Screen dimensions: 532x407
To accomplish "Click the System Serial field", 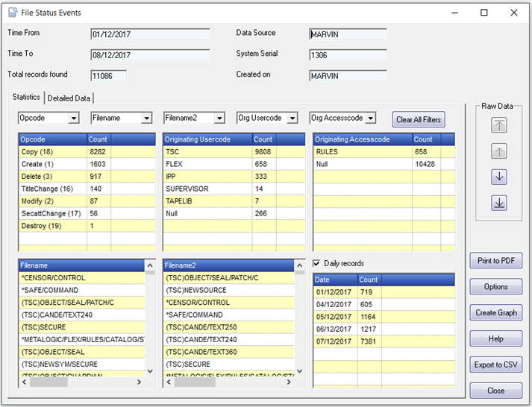I will (348, 55).
